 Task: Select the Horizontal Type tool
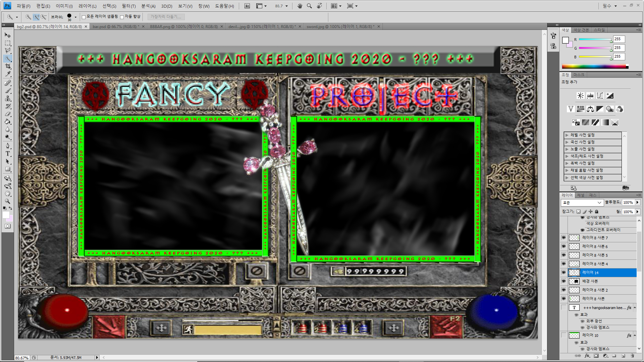[8, 154]
